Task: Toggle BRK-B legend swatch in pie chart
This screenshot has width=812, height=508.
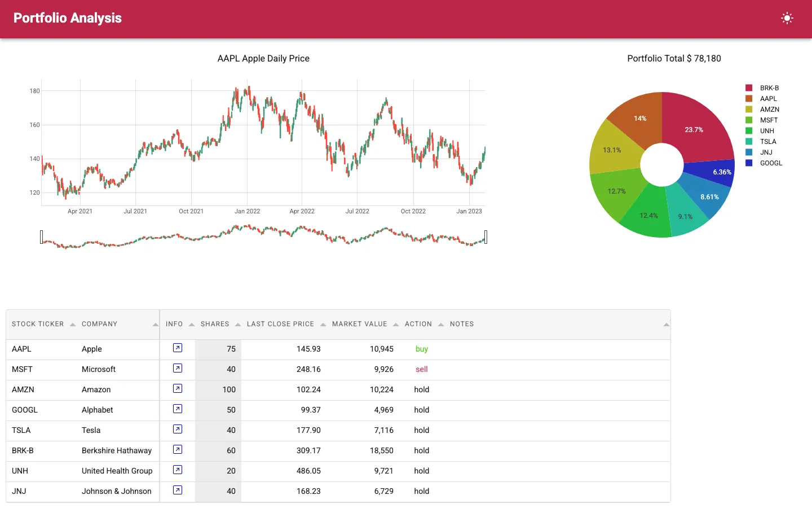Action: (x=749, y=88)
